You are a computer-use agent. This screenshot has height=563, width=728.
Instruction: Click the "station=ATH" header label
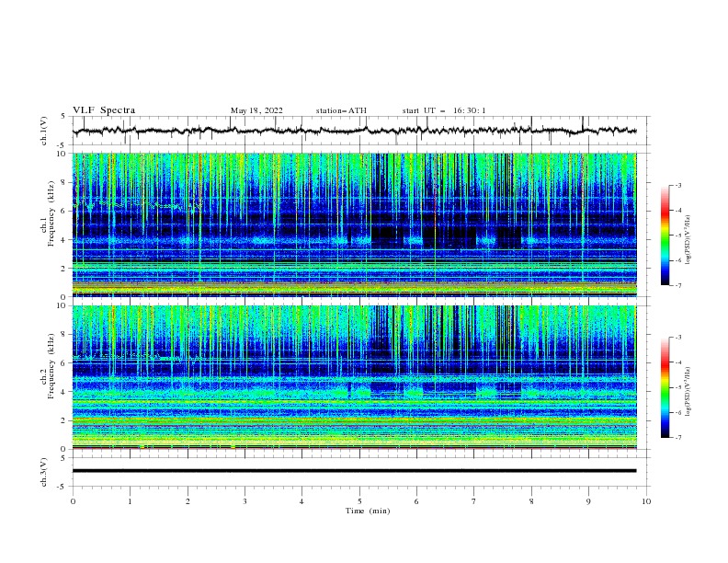coord(341,110)
